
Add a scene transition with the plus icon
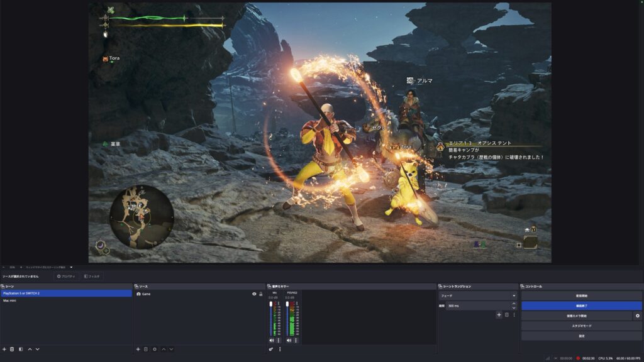[x=499, y=315]
